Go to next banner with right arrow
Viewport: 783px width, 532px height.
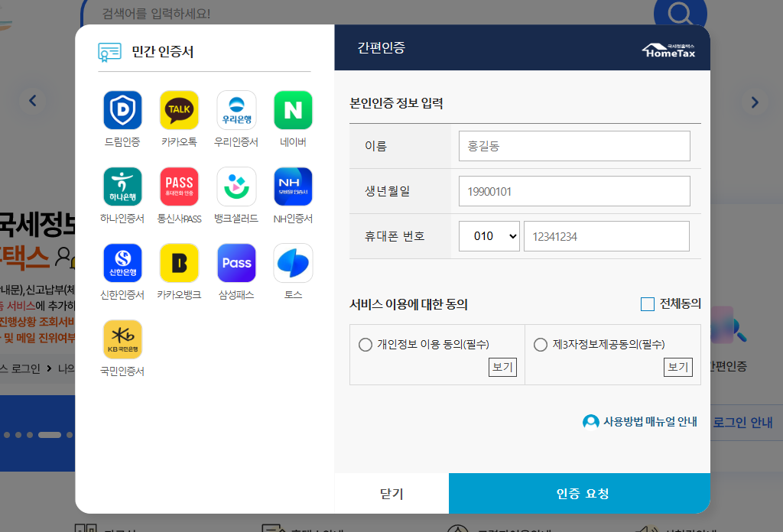pos(755,102)
